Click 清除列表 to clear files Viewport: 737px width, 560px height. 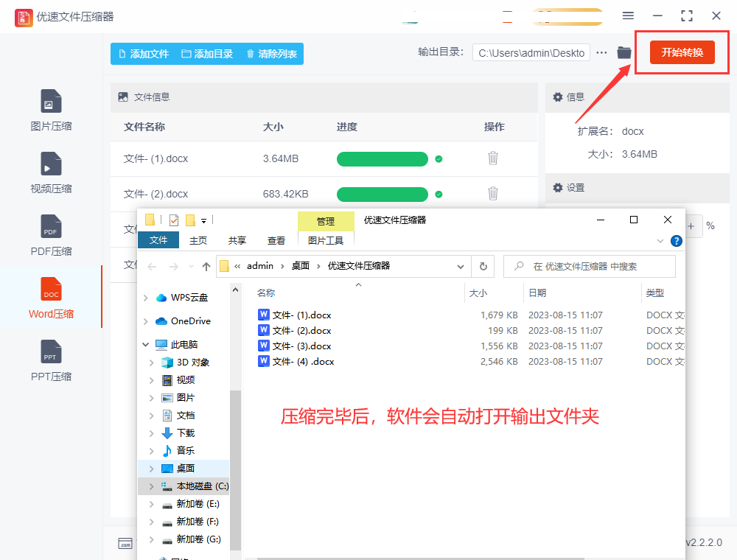pos(272,54)
